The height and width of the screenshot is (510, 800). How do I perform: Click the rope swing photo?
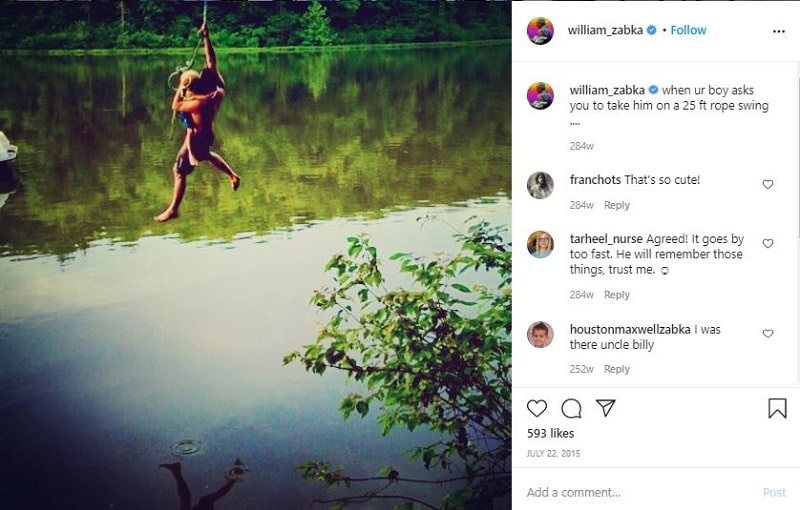(256, 255)
